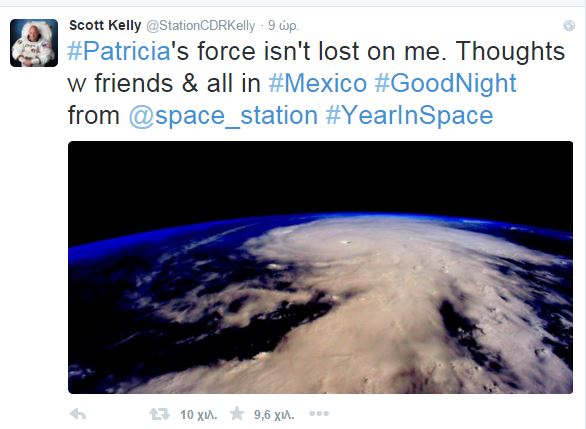View the retweet count '10 χιλ.'
The width and height of the screenshot is (586, 429).
[x=198, y=414]
